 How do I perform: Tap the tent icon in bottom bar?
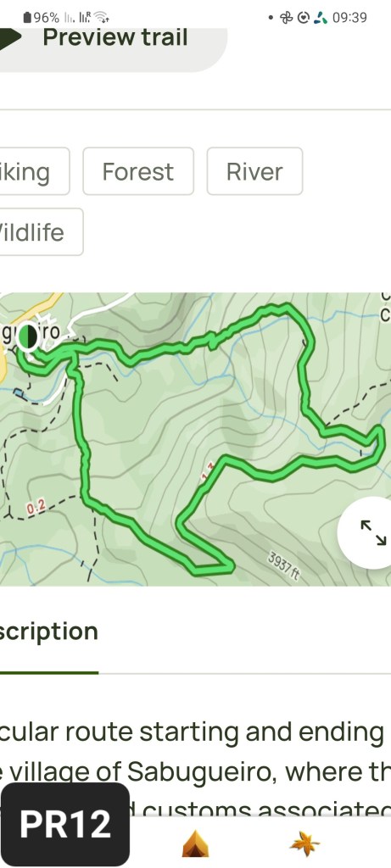pos(195,843)
